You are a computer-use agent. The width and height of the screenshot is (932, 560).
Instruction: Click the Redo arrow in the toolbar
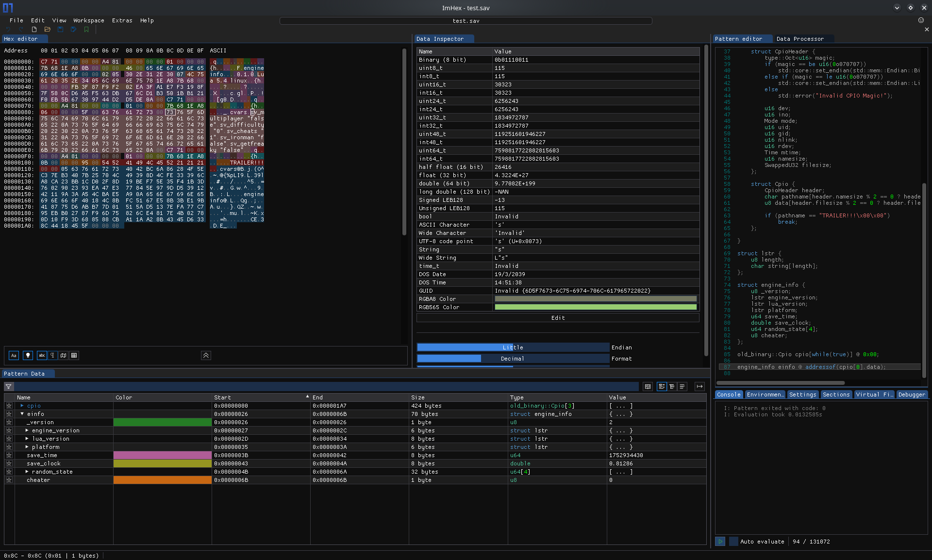click(x=21, y=30)
